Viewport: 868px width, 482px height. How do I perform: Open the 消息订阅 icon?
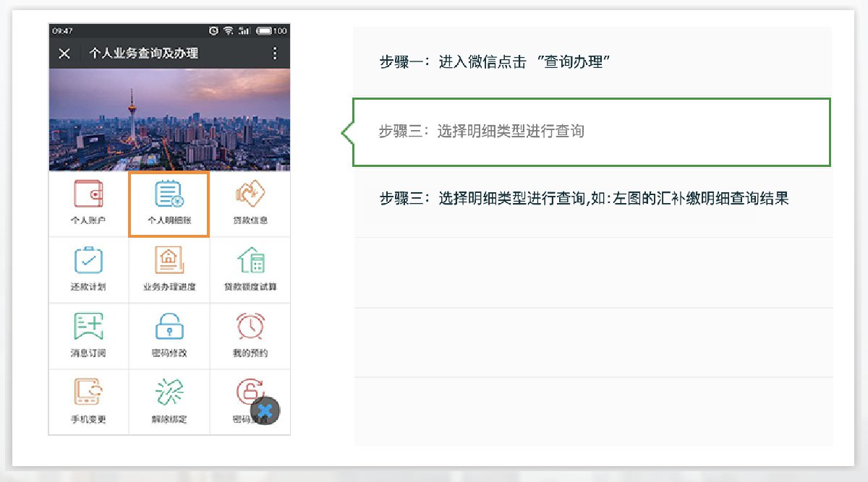click(x=88, y=328)
